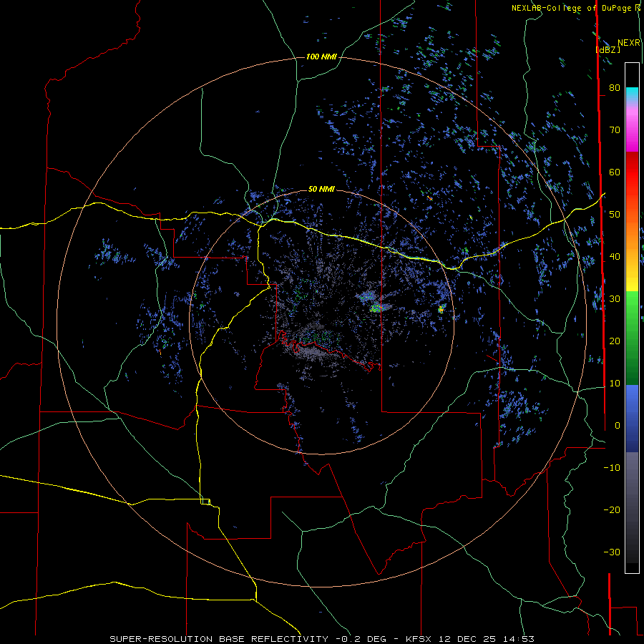This screenshot has height=644, width=644.
Task: Click the bright green-yellow echo east of radar center
Action: (x=376, y=308)
